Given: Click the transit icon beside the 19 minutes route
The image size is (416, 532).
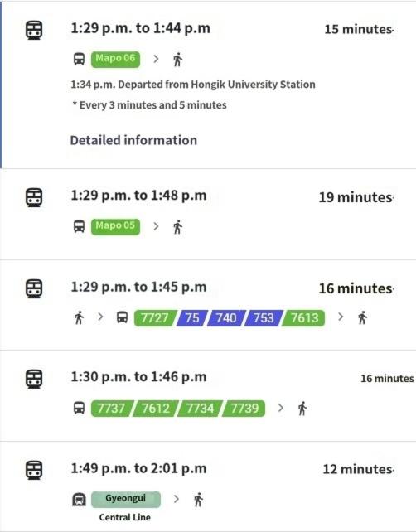Looking at the screenshot, I should tap(34, 197).
